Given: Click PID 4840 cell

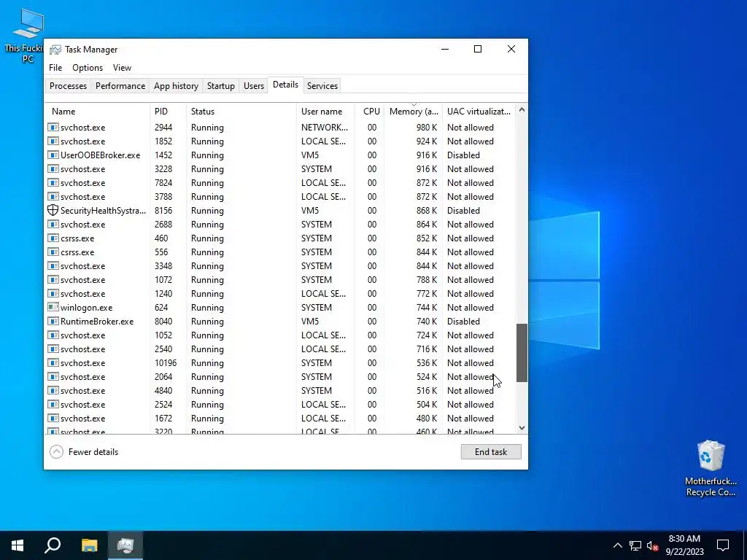Looking at the screenshot, I should pos(163,391).
